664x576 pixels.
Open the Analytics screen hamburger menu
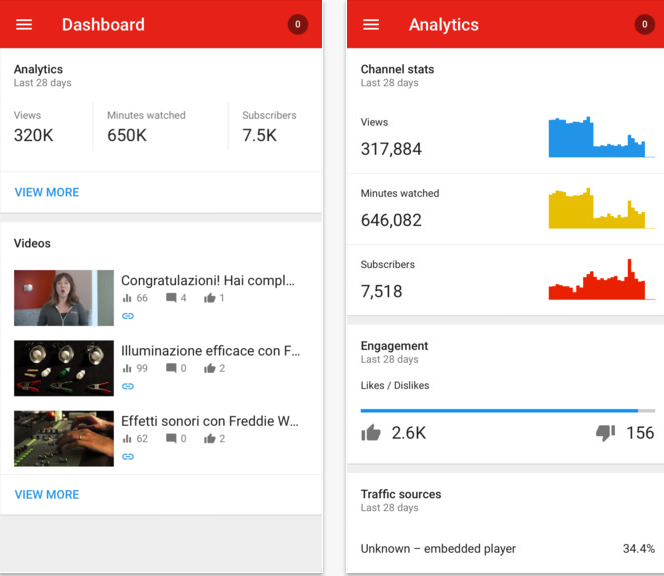coord(371,25)
